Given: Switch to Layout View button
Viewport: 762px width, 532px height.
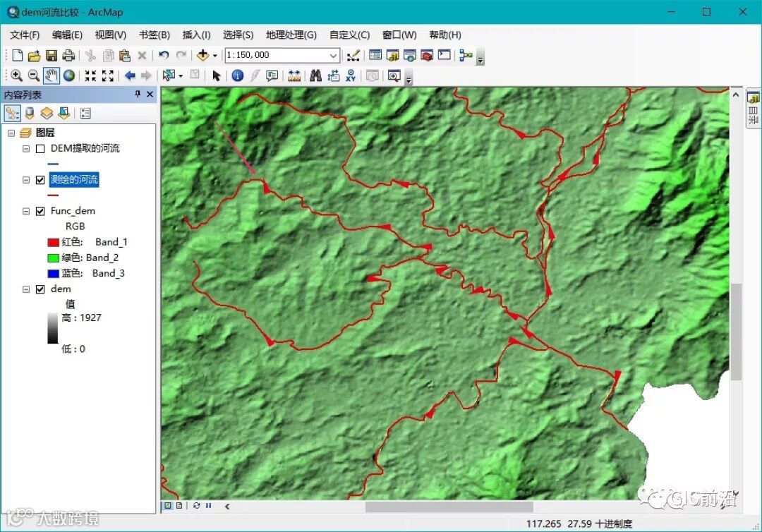Looking at the screenshot, I should [179, 506].
